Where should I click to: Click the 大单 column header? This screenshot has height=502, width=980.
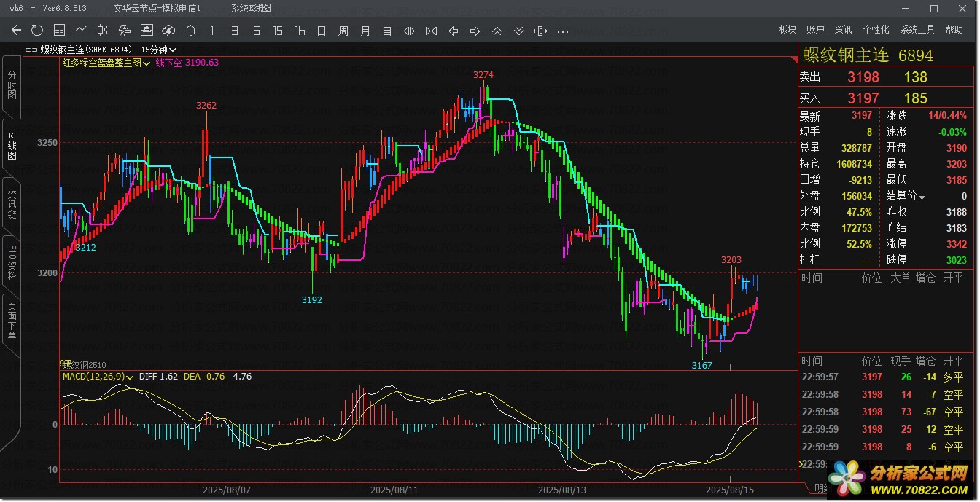902,278
